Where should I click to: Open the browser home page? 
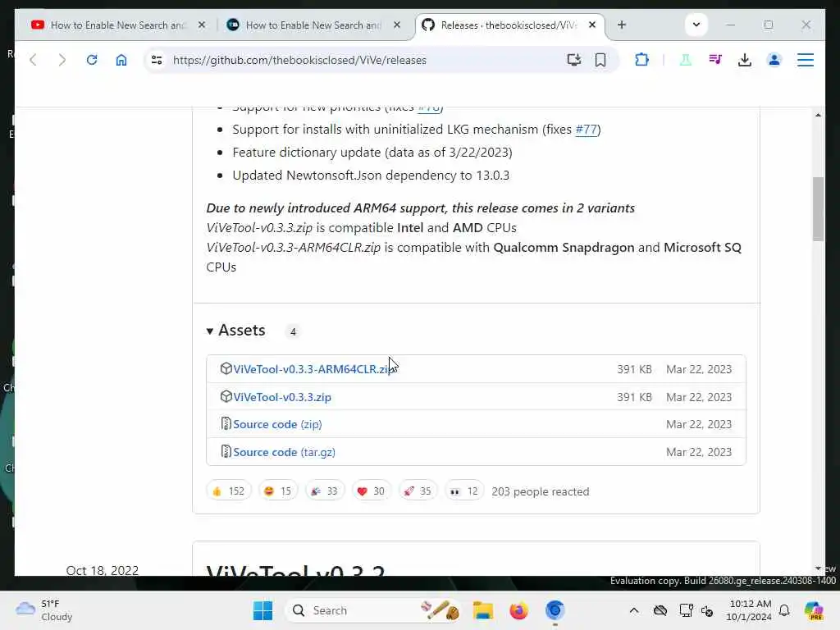pos(121,60)
